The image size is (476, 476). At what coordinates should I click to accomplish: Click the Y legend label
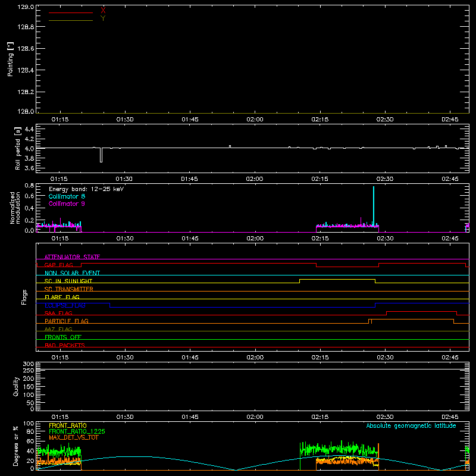click(103, 18)
